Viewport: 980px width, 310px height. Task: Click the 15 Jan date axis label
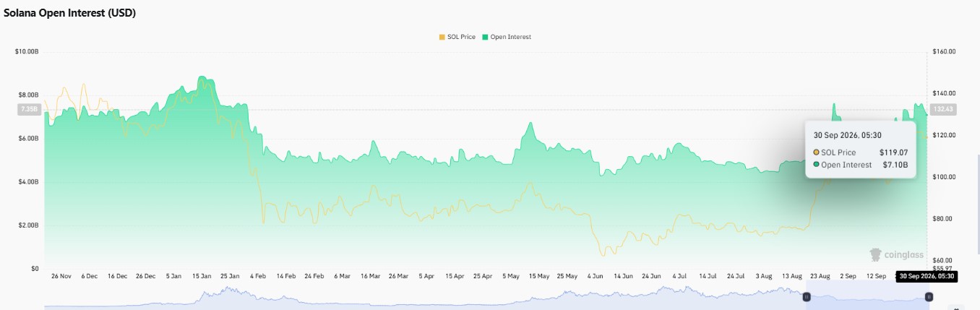pos(202,276)
